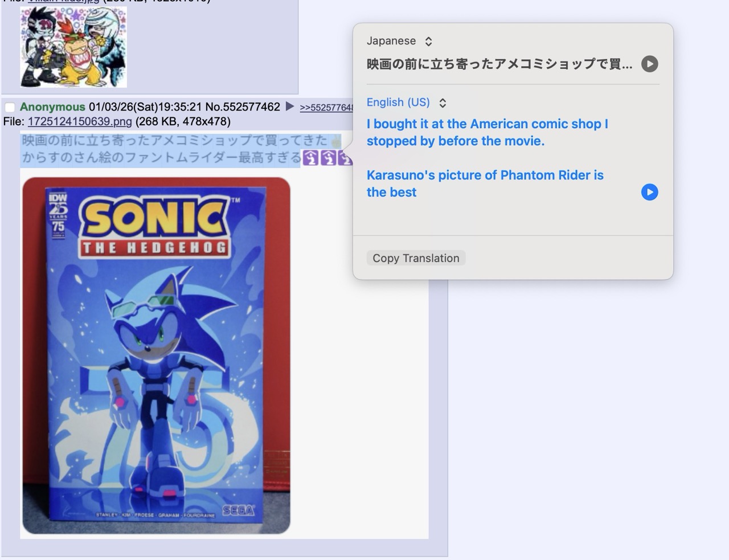Enlarge the Sonic the Hedgehog comic thumbnail
This screenshot has width=729, height=560.
[x=156, y=355]
